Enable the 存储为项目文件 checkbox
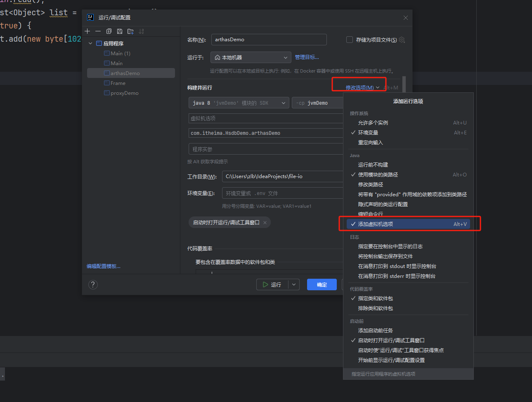This screenshot has width=532, height=402. (x=350, y=40)
